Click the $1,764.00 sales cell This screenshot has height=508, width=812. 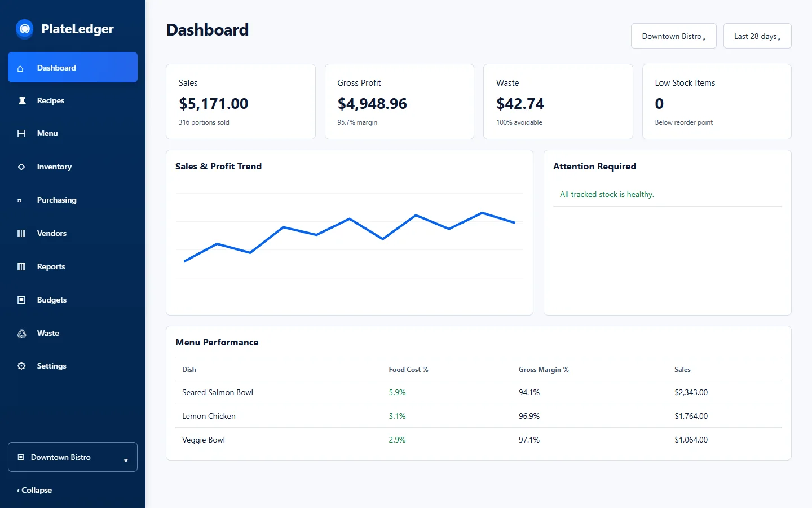click(691, 416)
